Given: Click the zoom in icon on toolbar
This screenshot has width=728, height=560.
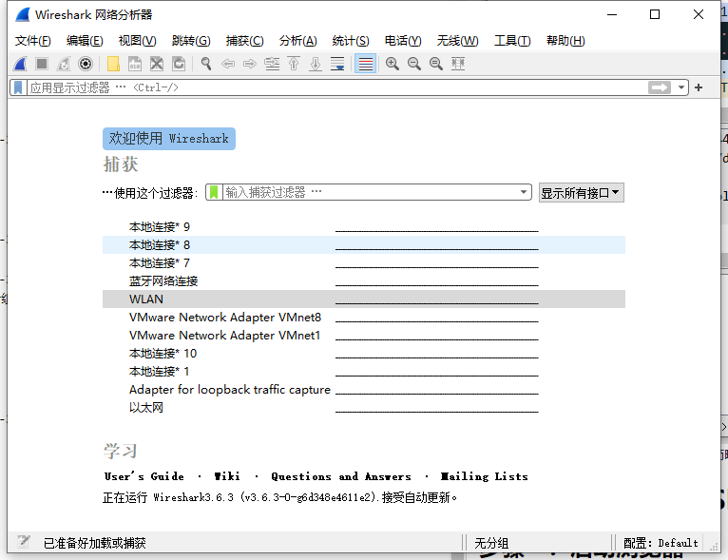Looking at the screenshot, I should (393, 64).
